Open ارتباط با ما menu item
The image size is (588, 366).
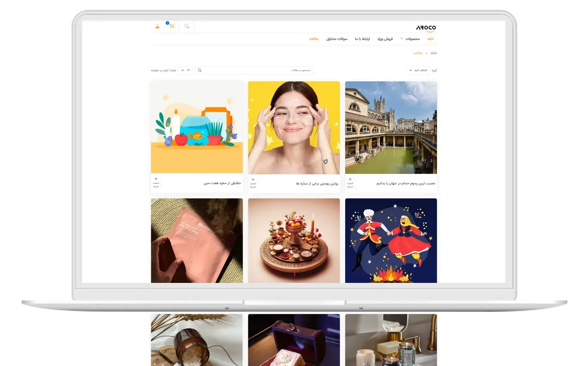(x=362, y=39)
